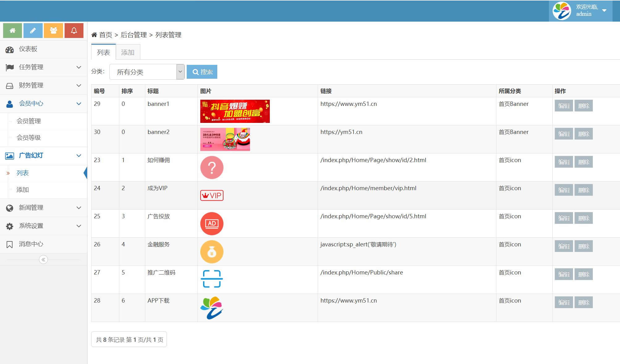The height and width of the screenshot is (364, 620).
Task: Click 删除 for the 金融服务 row
Action: coord(584,246)
